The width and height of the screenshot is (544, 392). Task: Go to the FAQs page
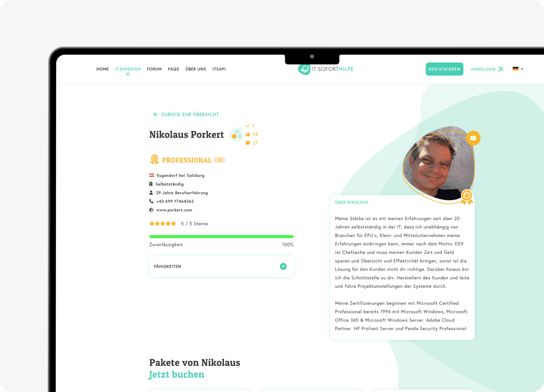(173, 69)
